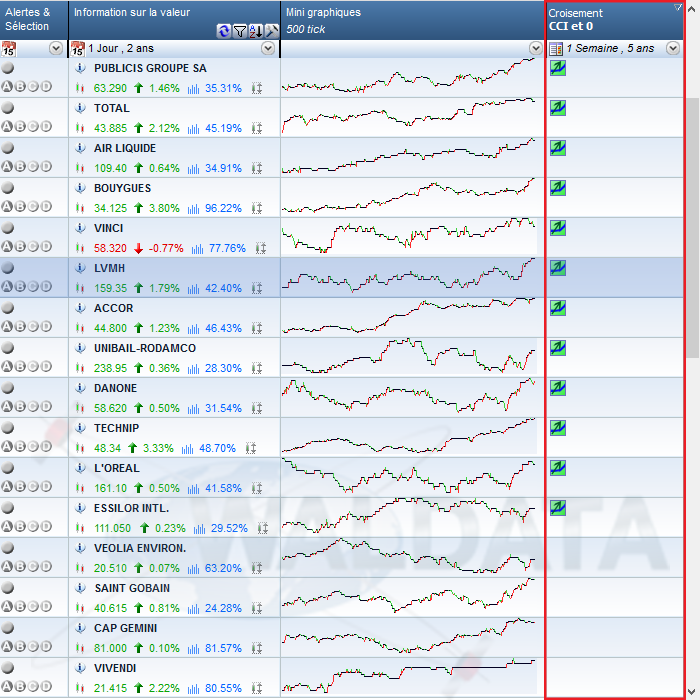
Task: Click the vertical scrollbar thumb
Action: click(x=693, y=228)
